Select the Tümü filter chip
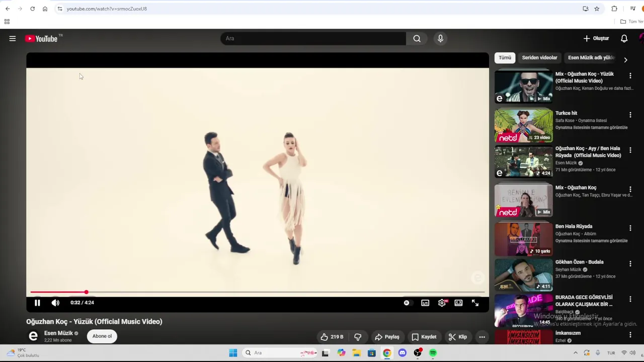The height and width of the screenshot is (362, 644). pos(505,58)
